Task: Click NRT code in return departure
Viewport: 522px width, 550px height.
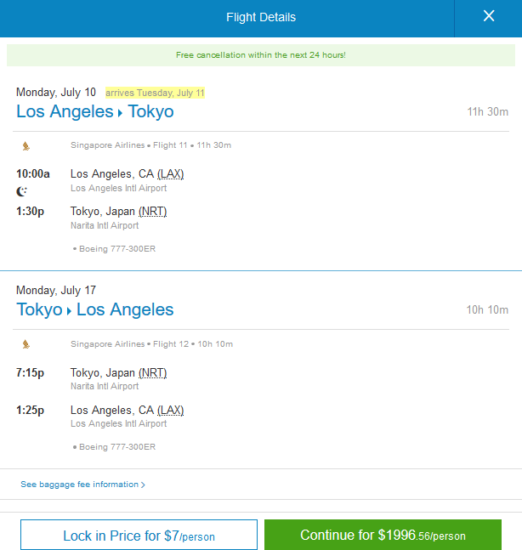Action: [x=153, y=373]
